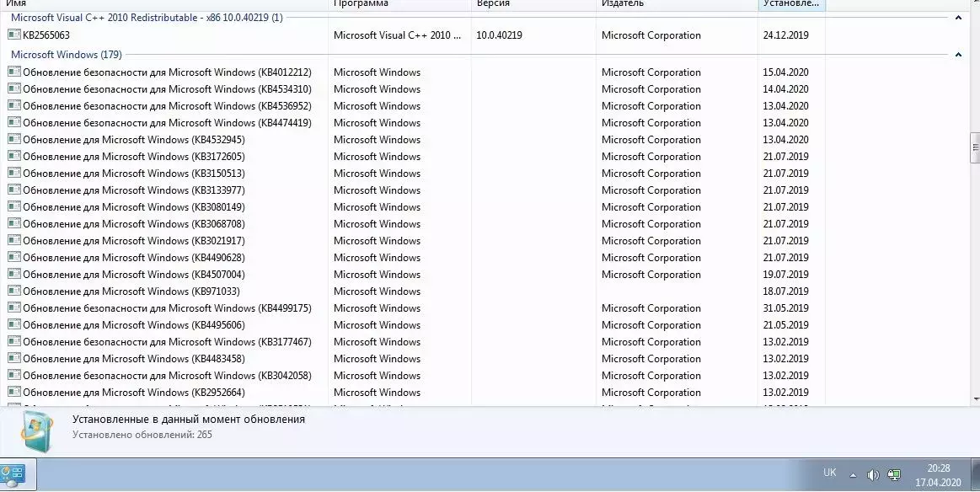Click the icon of update KB3172605

pyautogui.click(x=13, y=156)
